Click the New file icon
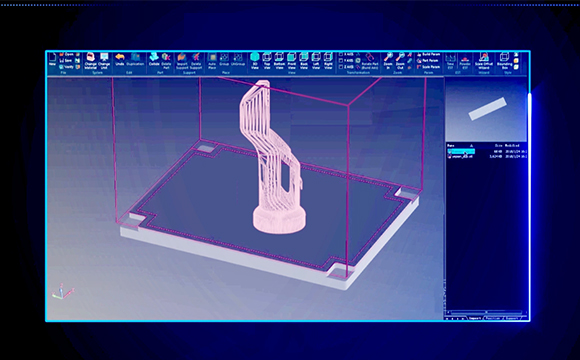This screenshot has width=580, height=360. click(x=52, y=59)
